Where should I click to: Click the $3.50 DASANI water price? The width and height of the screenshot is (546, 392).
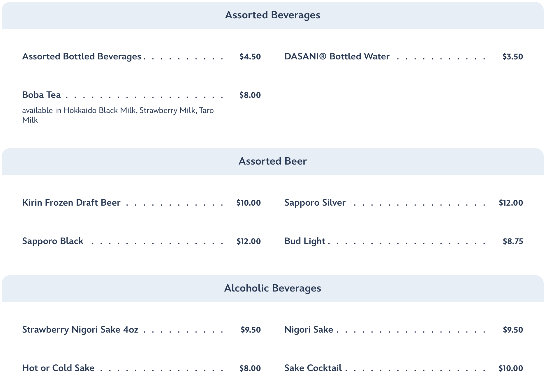(512, 57)
